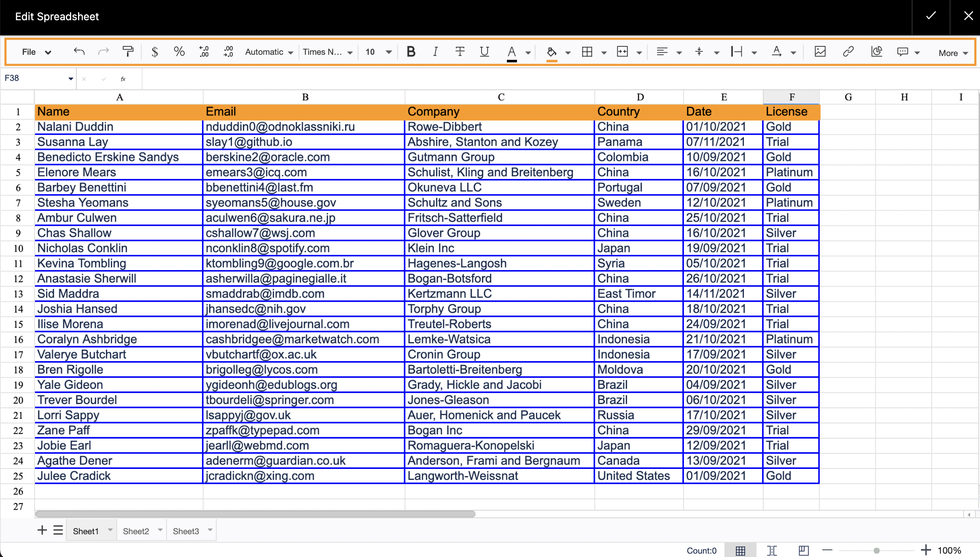The width and height of the screenshot is (980, 557).
Task: Insert a hyperlink
Action: 848,51
